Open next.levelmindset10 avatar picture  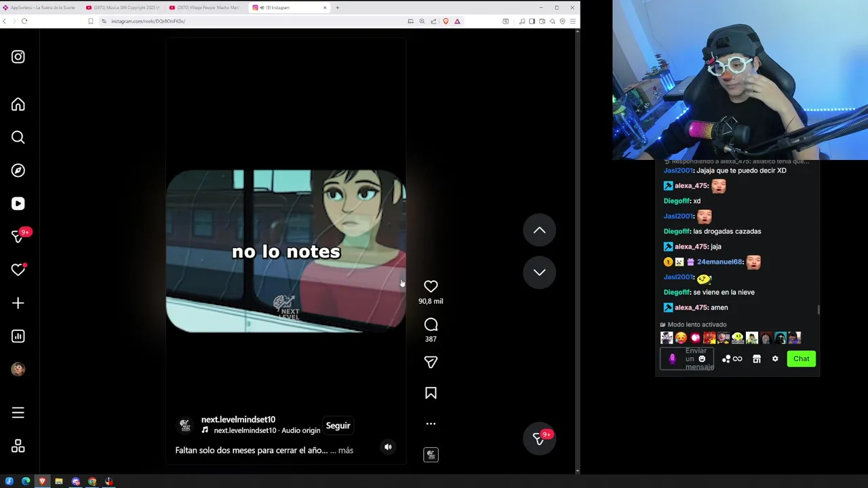coord(184,425)
